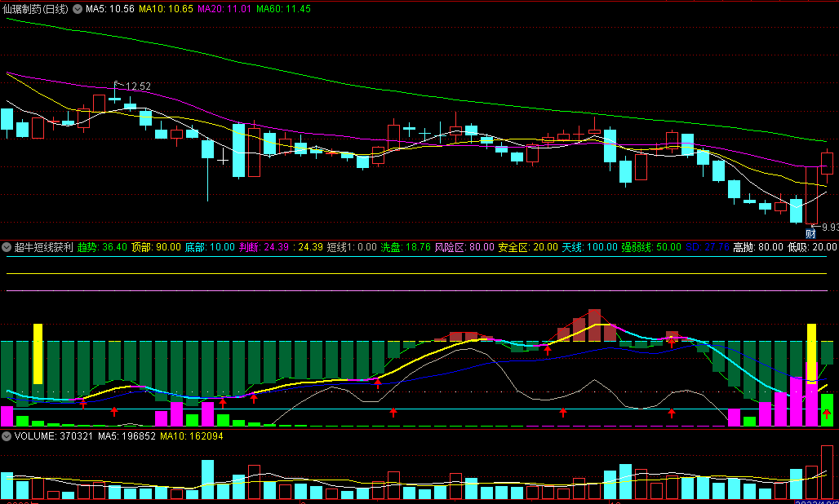Select the MA10: 10.65 label

(166, 9)
